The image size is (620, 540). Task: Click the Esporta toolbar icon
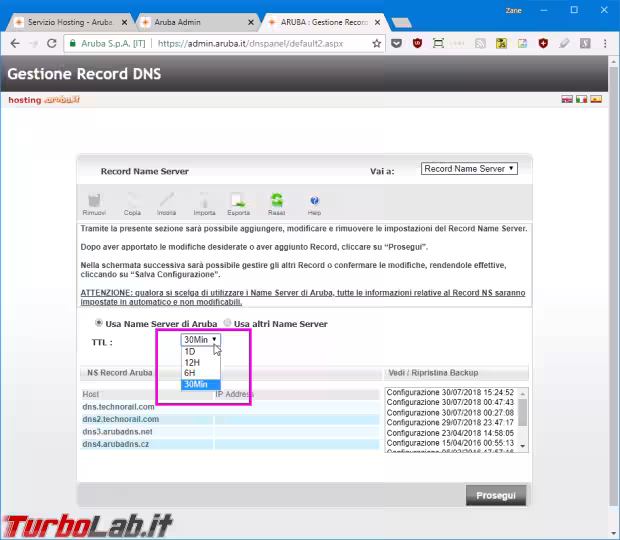tap(239, 203)
